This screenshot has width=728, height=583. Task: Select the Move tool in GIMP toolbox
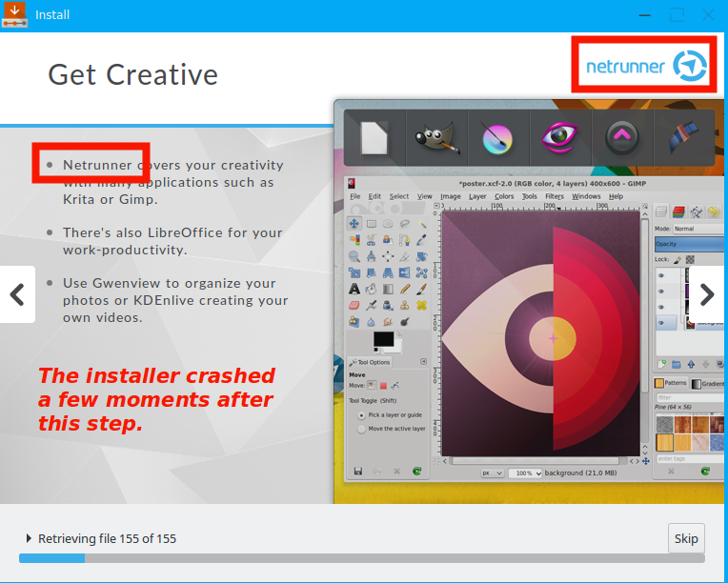(x=354, y=223)
